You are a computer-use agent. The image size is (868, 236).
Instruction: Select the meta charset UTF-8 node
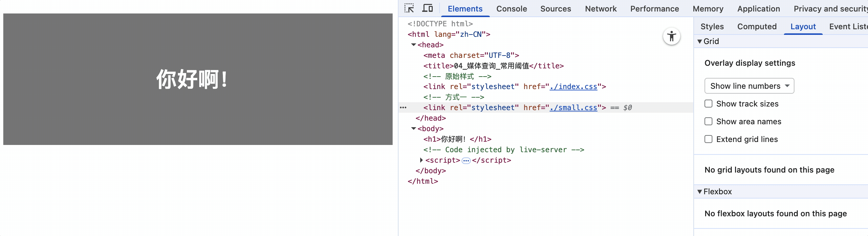471,55
